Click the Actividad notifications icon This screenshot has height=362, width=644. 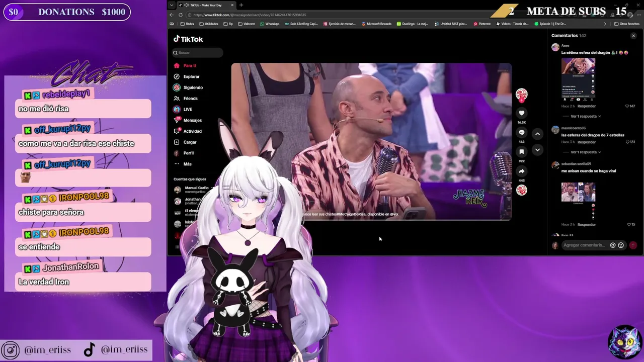pyautogui.click(x=177, y=131)
